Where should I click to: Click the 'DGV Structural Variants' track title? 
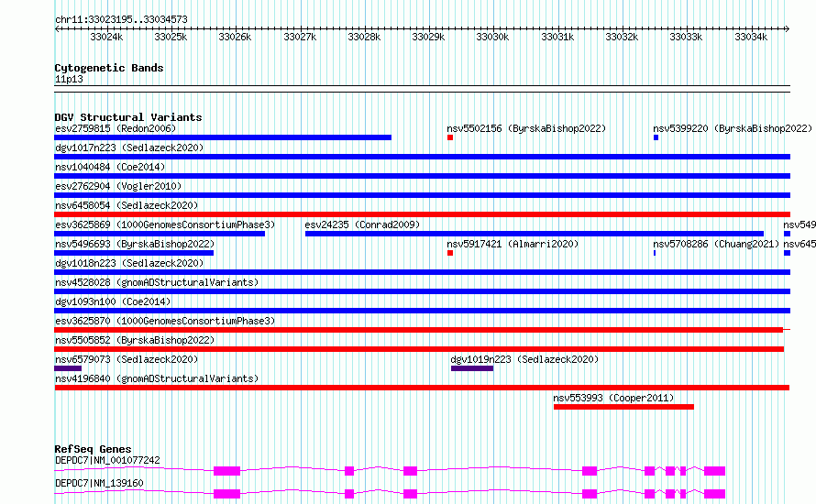pyautogui.click(x=128, y=117)
